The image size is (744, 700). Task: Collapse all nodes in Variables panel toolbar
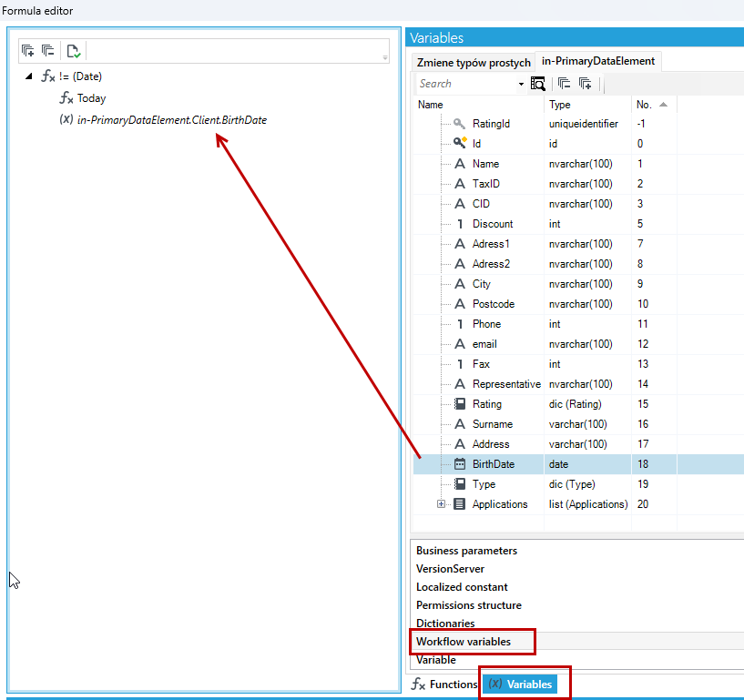565,84
